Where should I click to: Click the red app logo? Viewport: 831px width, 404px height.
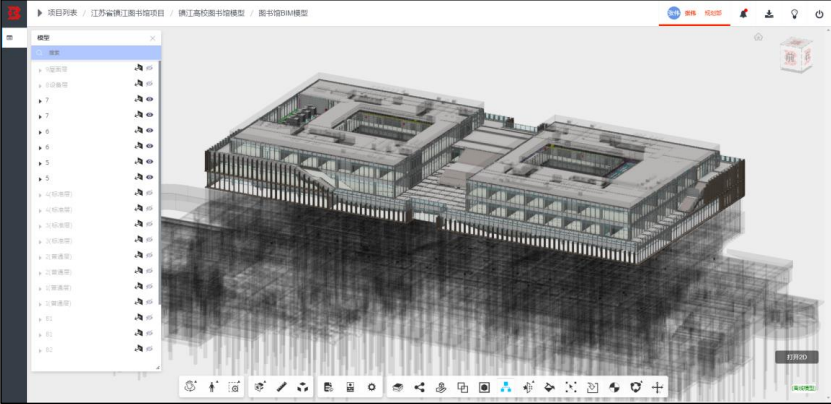pos(14,13)
